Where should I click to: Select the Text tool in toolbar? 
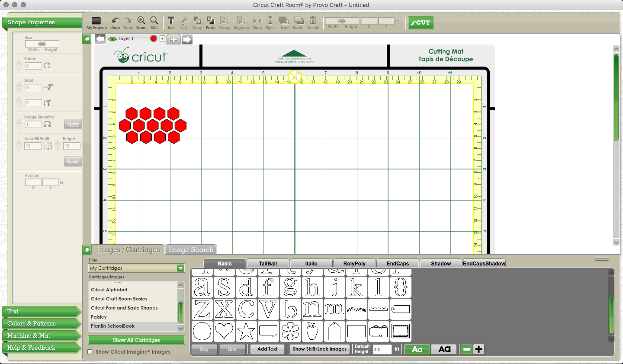[171, 20]
